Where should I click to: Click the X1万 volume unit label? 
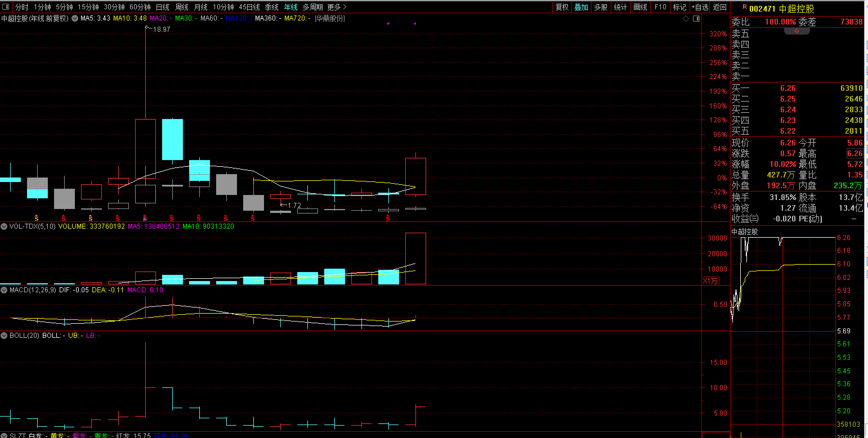pyautogui.click(x=710, y=281)
